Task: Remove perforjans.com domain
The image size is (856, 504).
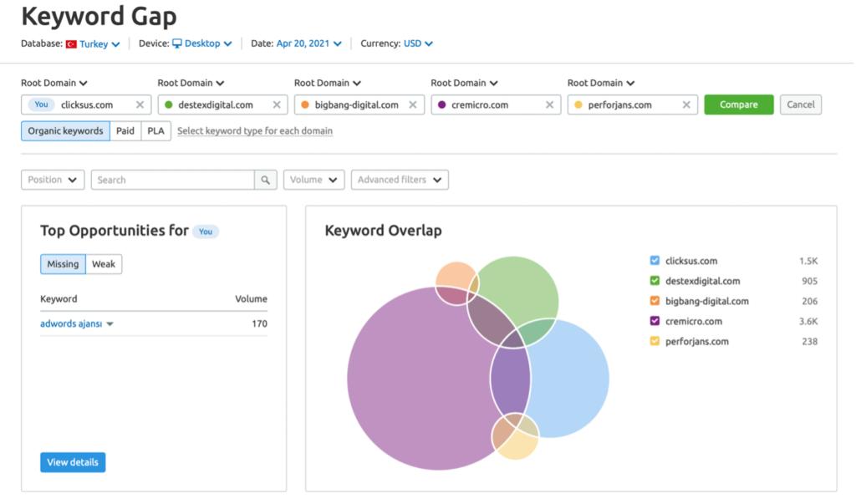Action: click(x=686, y=104)
